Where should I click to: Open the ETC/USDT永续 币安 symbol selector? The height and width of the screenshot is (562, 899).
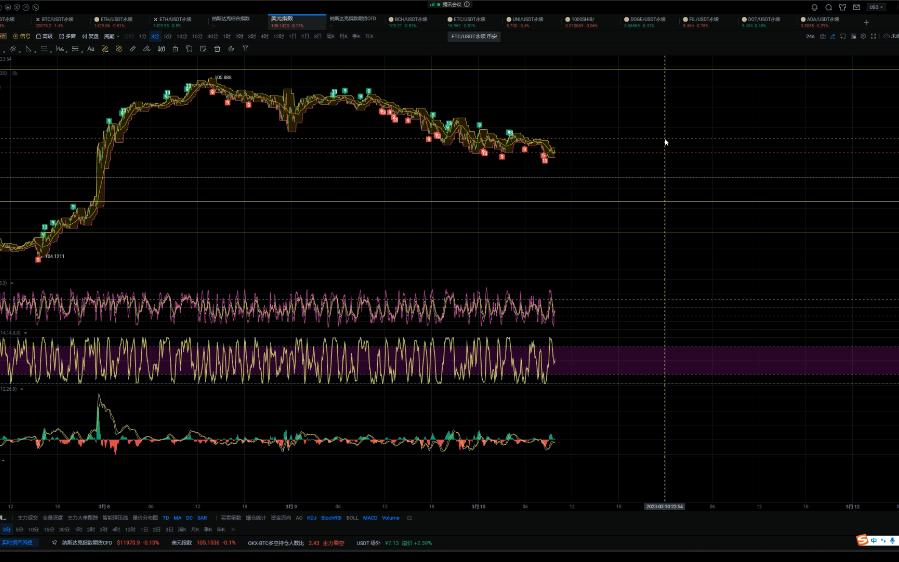[474, 36]
